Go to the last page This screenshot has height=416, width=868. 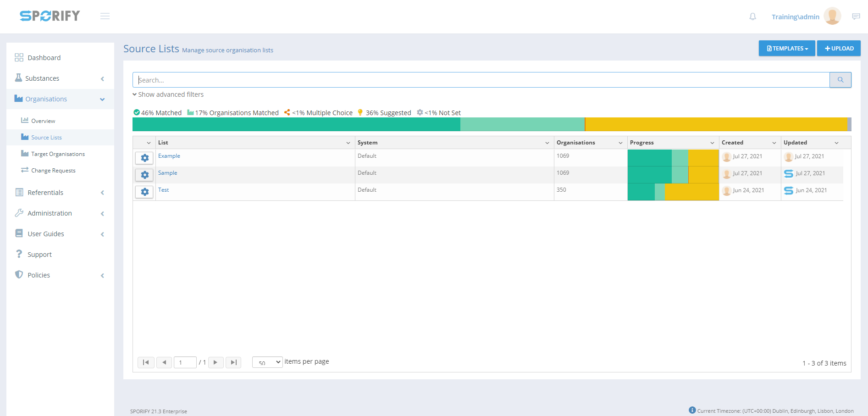point(233,362)
